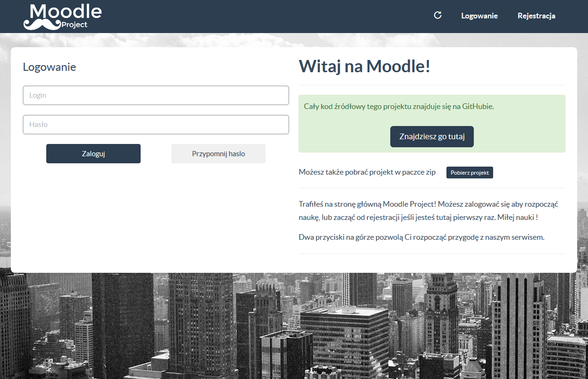Click the Zaloguj button
Viewport: 588px width, 379px height.
coord(93,154)
